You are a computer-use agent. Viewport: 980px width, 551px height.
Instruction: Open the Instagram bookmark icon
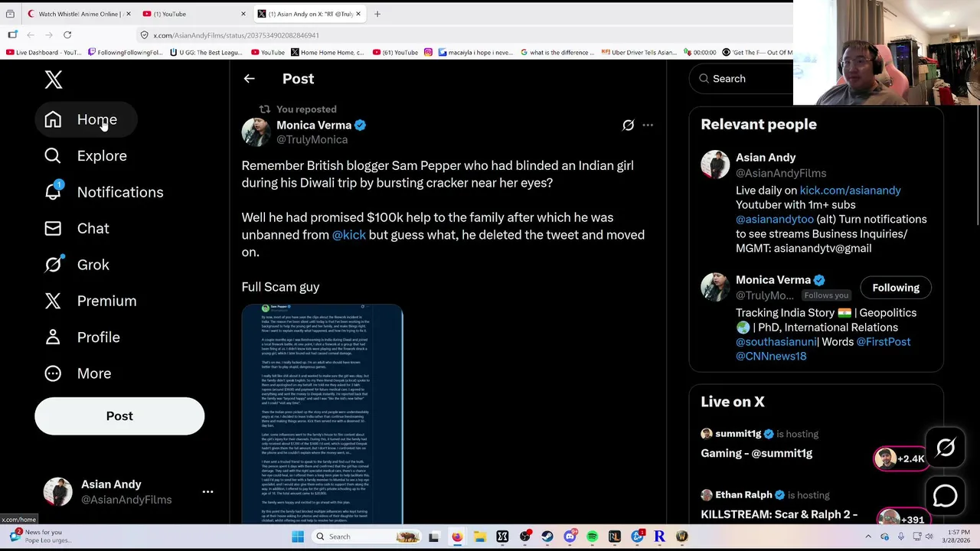pyautogui.click(x=428, y=53)
